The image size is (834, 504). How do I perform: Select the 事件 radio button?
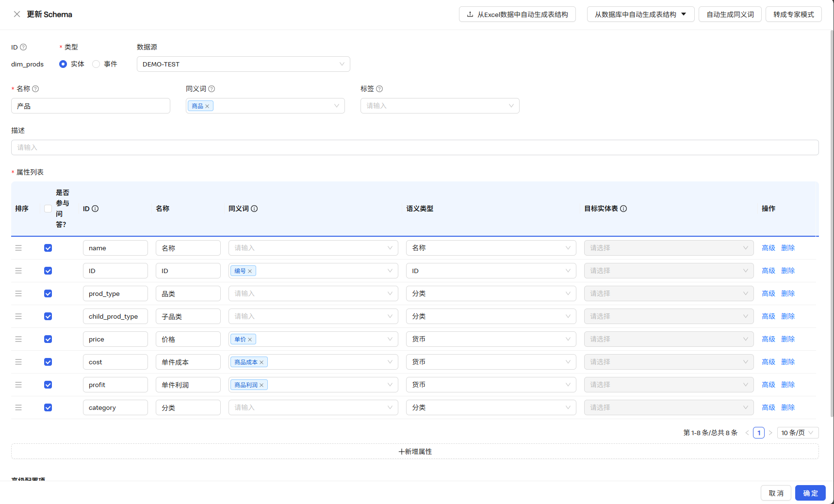click(x=96, y=64)
